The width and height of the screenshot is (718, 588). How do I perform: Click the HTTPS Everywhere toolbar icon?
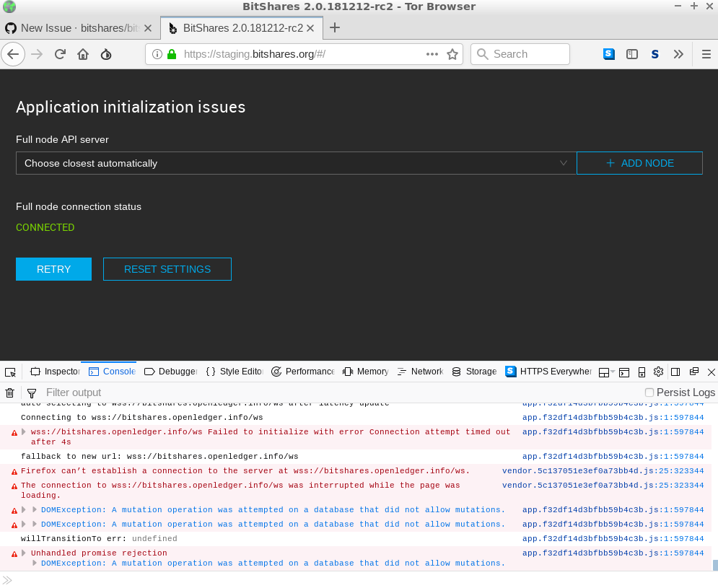(x=608, y=54)
